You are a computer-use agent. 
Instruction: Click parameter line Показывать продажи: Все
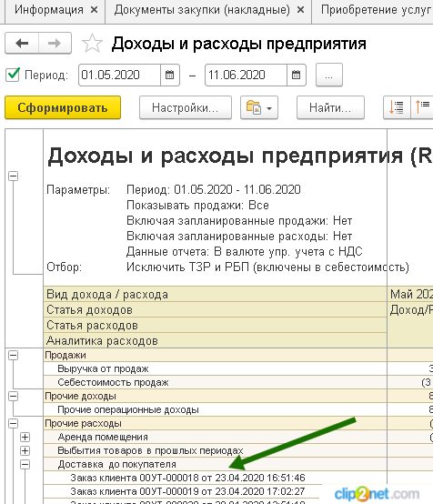pyautogui.click(x=197, y=206)
